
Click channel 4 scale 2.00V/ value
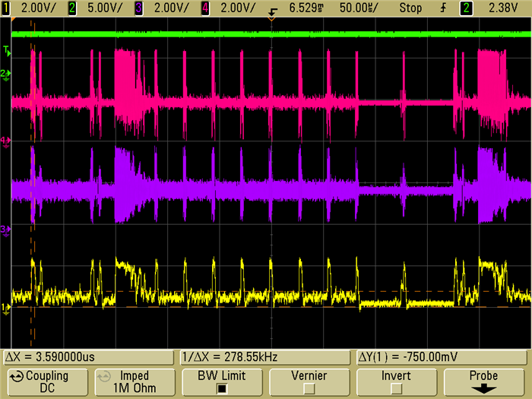pos(237,8)
